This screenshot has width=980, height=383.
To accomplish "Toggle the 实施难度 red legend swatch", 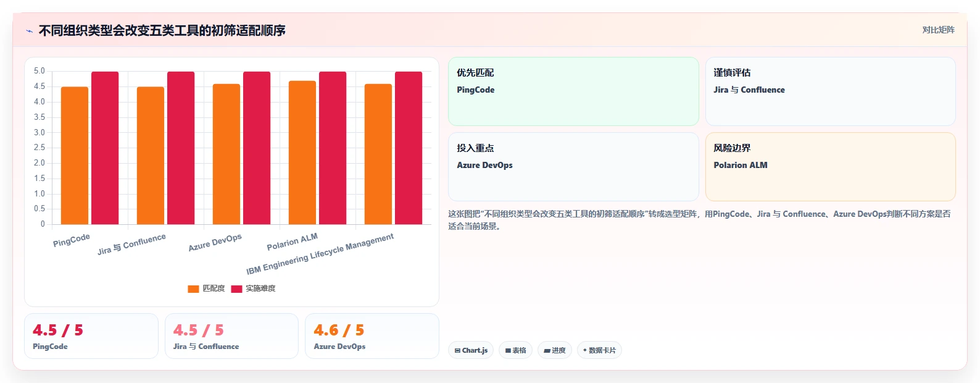I will click(x=236, y=288).
